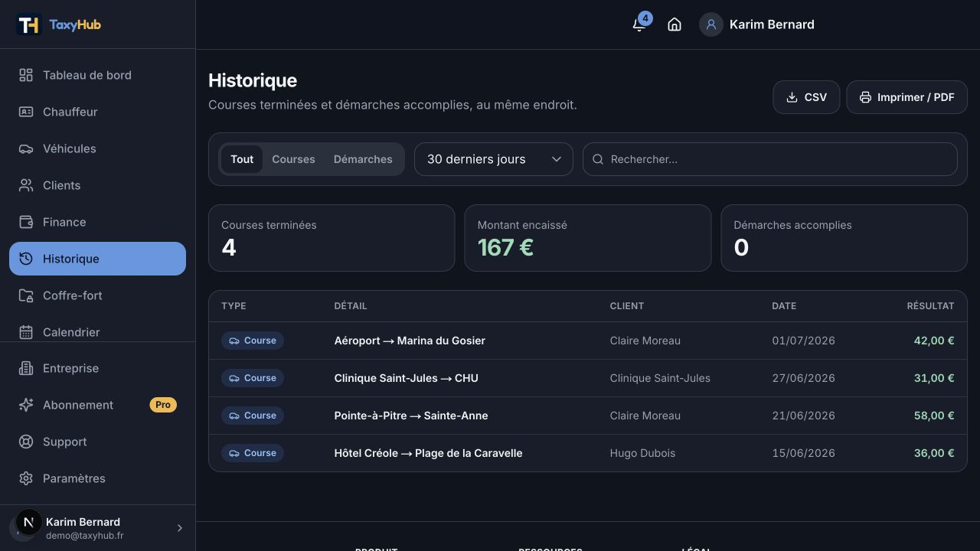This screenshot has width=980, height=551.
Task: Click the TaxyHub brand name
Action: [75, 24]
